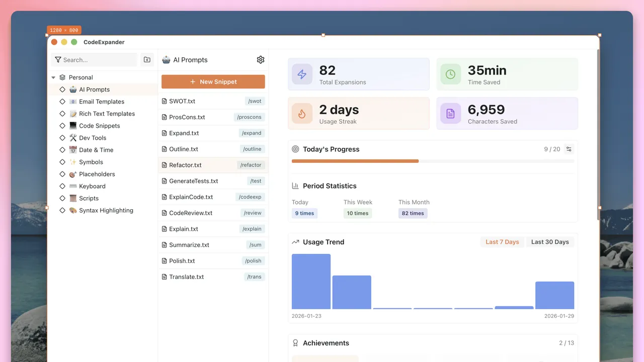This screenshot has height=362, width=644.
Task: Click the filter icon in the search box
Action: (58, 60)
